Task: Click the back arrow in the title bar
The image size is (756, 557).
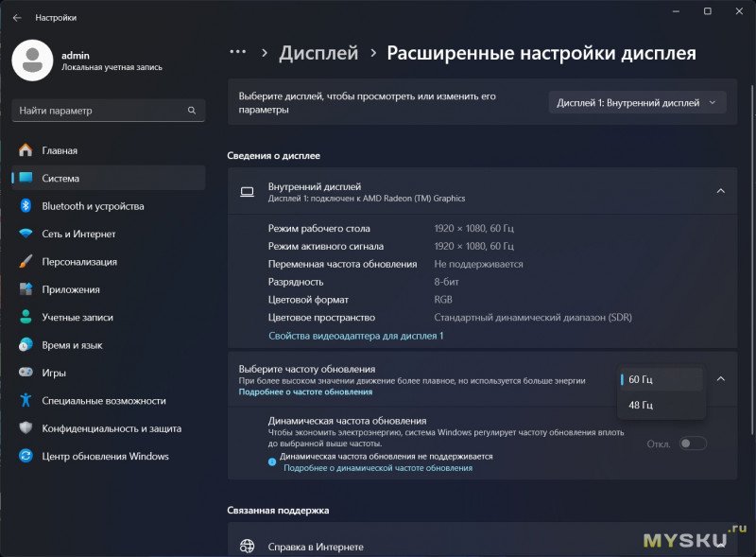Action: tap(17, 17)
